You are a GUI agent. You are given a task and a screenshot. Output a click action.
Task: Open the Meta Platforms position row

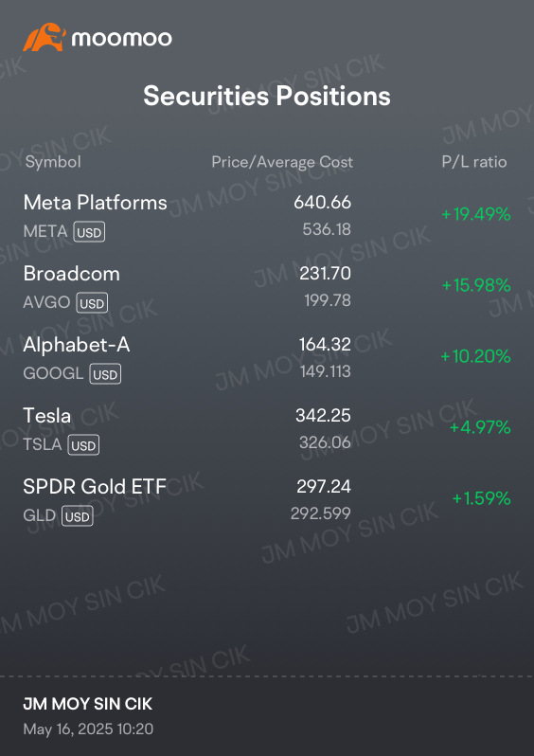(x=267, y=215)
